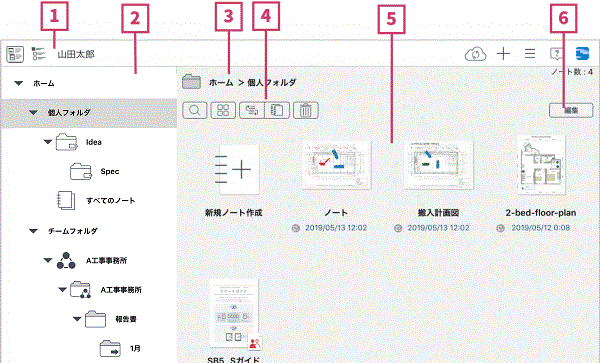Click the cloud sync icon

point(475,54)
